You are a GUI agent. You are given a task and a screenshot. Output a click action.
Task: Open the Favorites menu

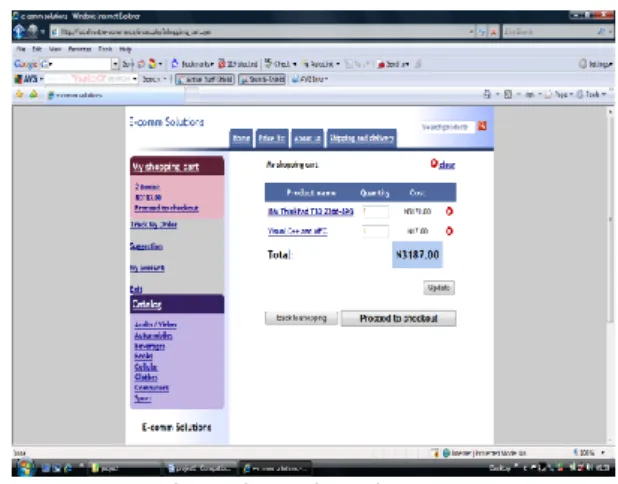click(x=80, y=49)
